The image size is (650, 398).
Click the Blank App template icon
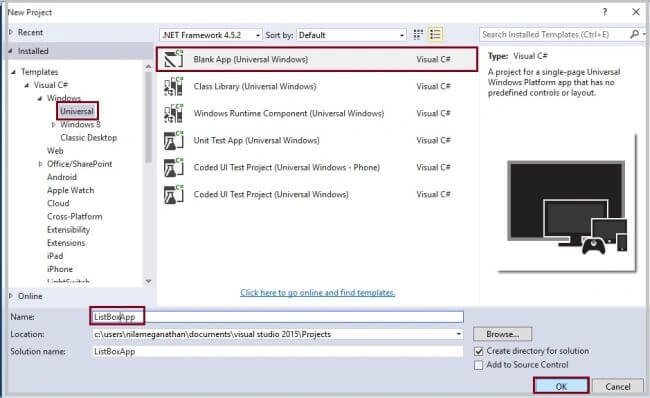click(173, 59)
